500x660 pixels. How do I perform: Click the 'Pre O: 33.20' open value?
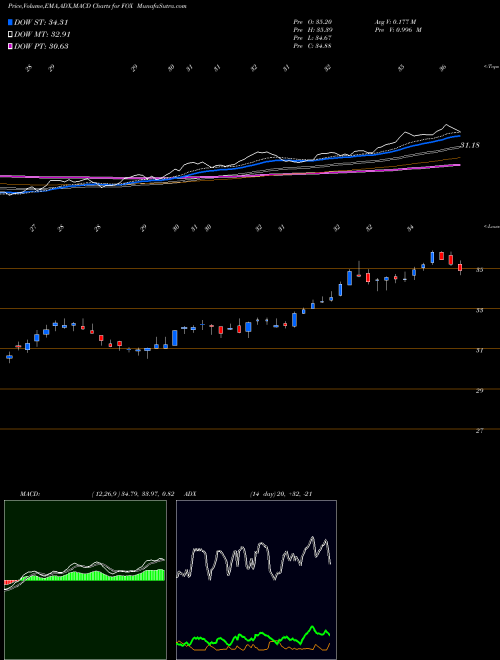point(313,22)
